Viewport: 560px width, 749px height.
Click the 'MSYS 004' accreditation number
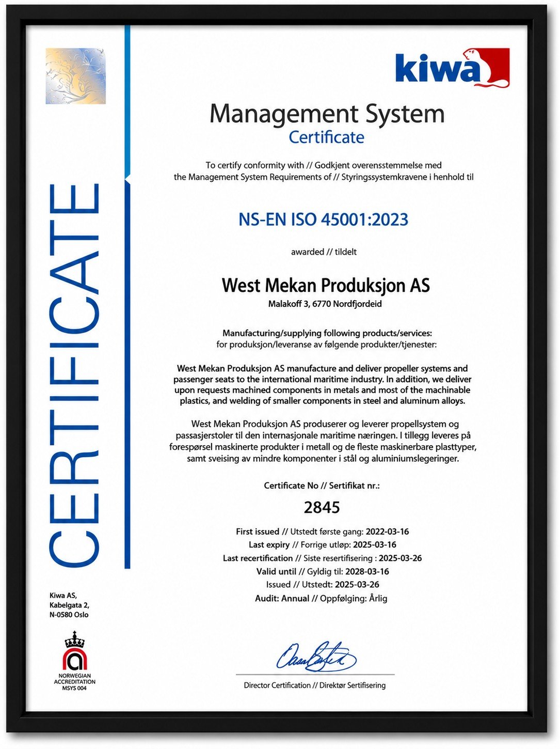tap(75, 689)
